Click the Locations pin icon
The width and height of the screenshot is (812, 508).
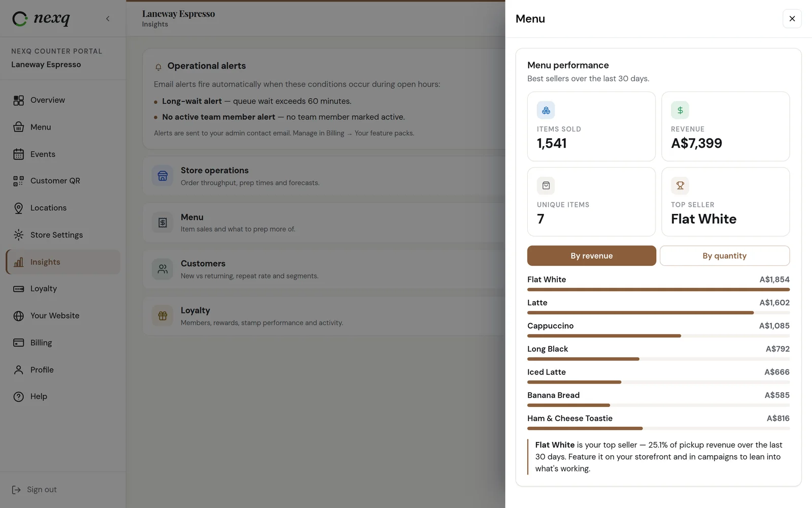point(19,208)
